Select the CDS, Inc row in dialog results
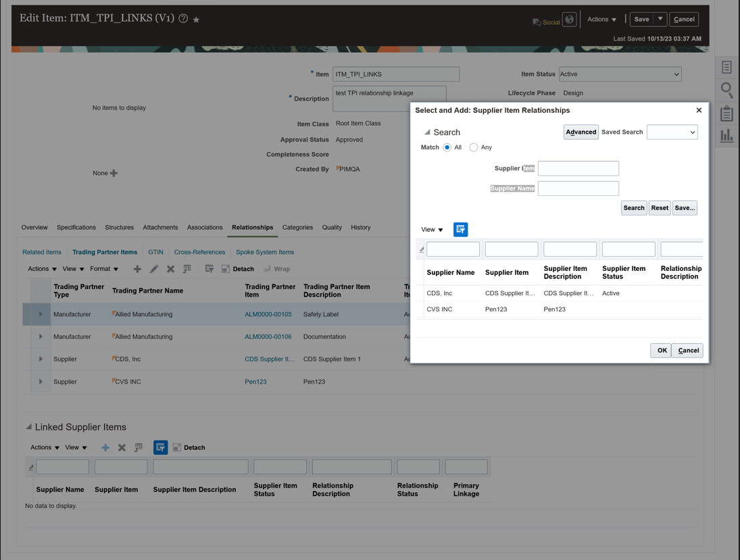The width and height of the screenshot is (740, 560). (x=560, y=293)
